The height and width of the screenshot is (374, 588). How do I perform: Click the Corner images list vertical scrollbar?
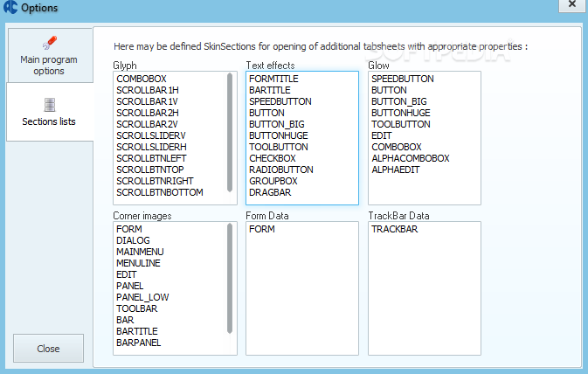tap(230, 279)
